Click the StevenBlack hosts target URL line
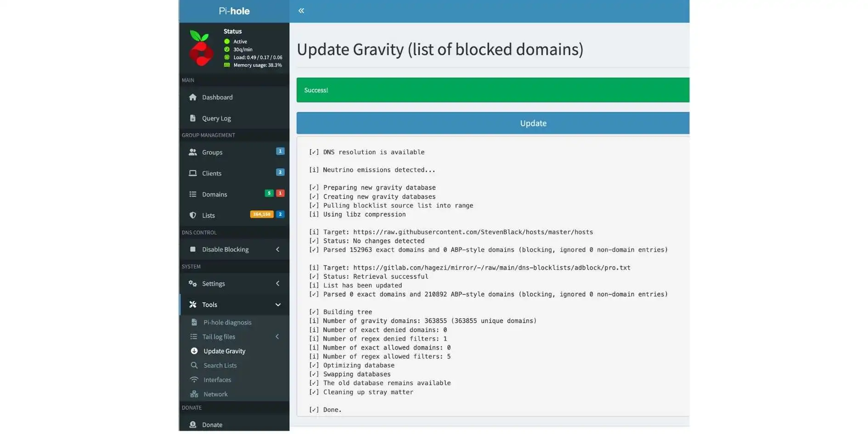The image size is (868, 434). (451, 232)
